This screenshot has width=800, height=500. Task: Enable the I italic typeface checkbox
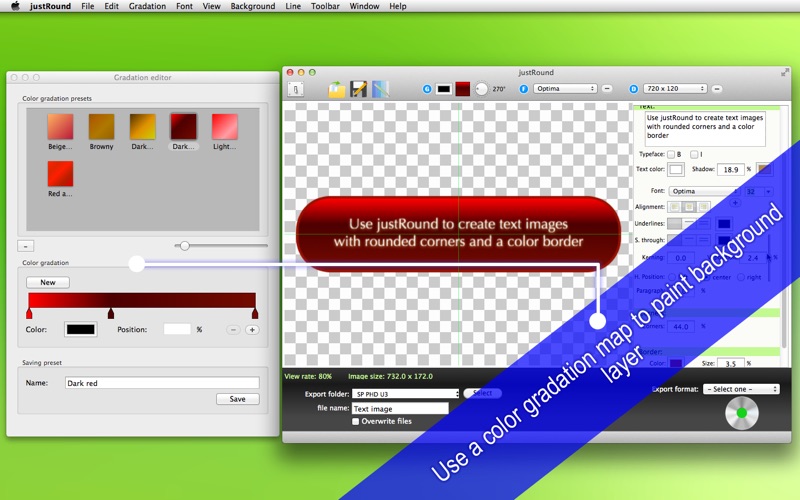(x=694, y=154)
